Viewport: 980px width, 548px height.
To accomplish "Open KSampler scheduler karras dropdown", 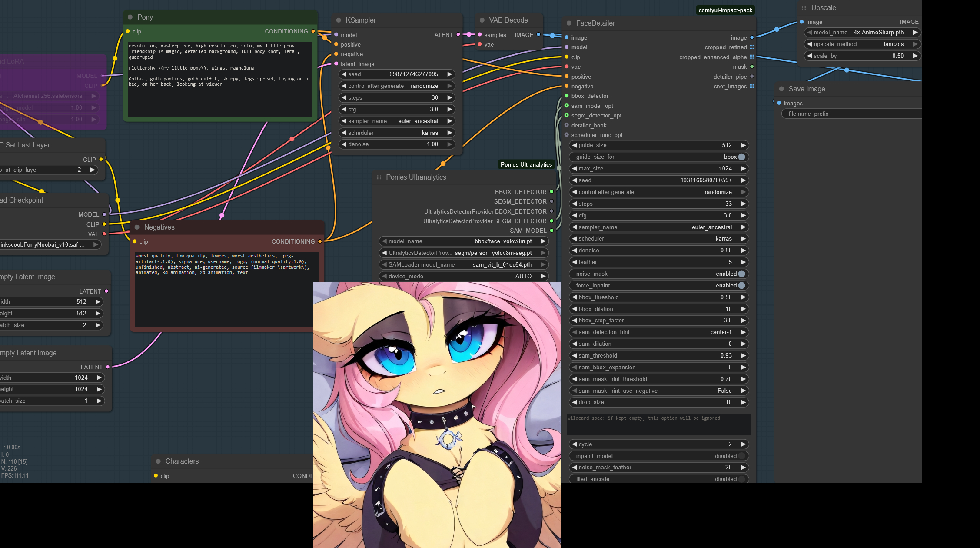I will pos(397,133).
